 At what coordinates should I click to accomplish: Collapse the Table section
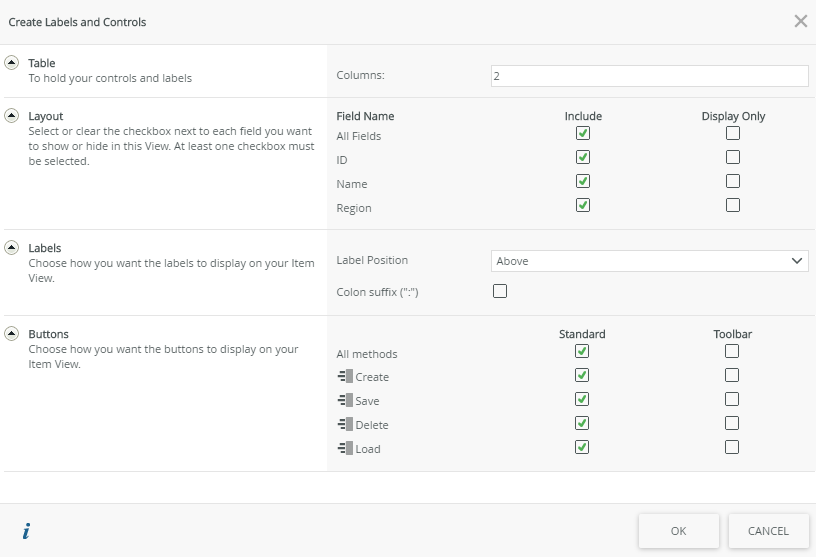point(12,62)
